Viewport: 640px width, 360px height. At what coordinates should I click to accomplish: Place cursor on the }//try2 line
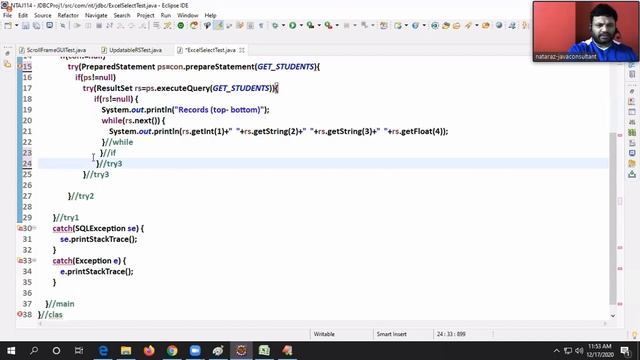tap(81, 196)
